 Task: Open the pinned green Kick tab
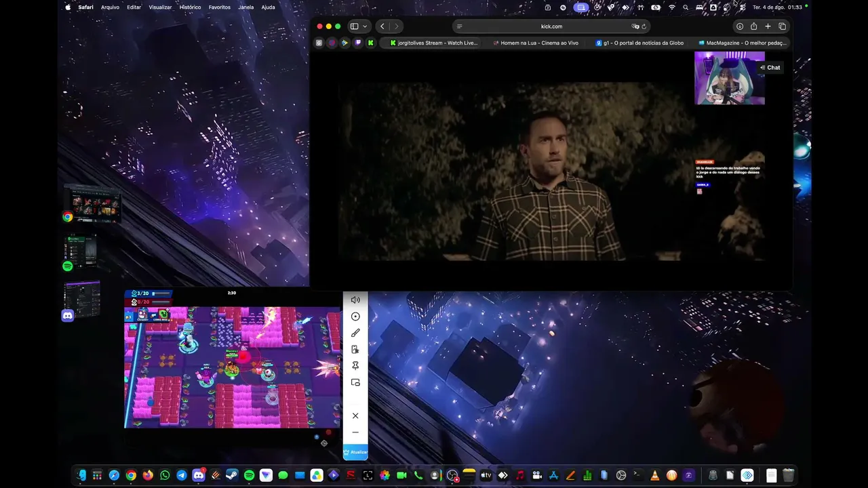[x=370, y=43]
